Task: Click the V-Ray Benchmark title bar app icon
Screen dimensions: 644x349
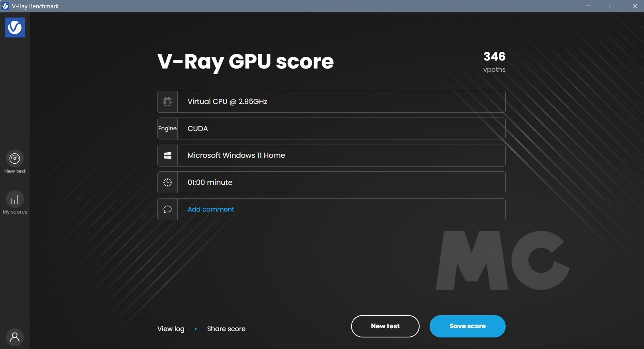Action: coord(5,6)
